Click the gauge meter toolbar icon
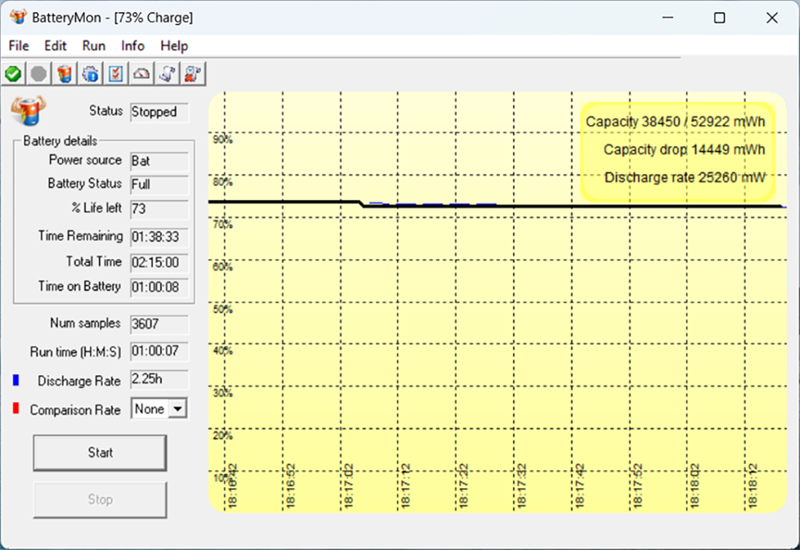 tap(141, 74)
